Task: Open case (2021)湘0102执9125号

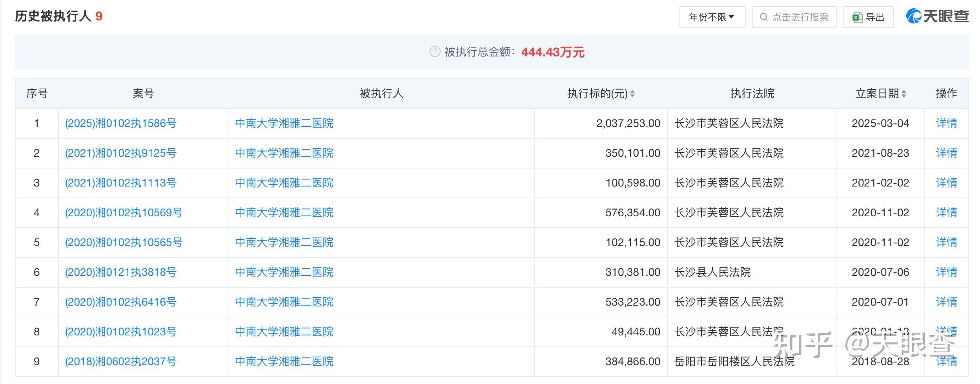Action: [x=121, y=153]
